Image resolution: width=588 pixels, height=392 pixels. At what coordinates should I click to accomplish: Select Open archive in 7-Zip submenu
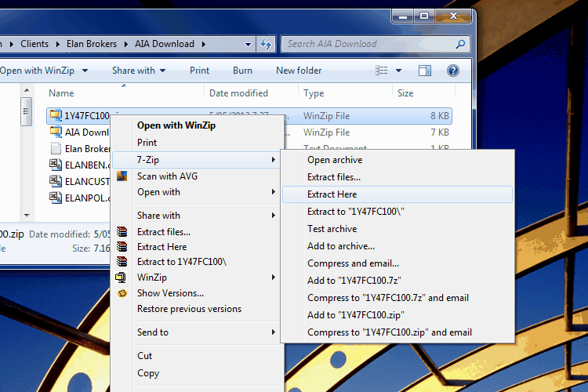335,160
